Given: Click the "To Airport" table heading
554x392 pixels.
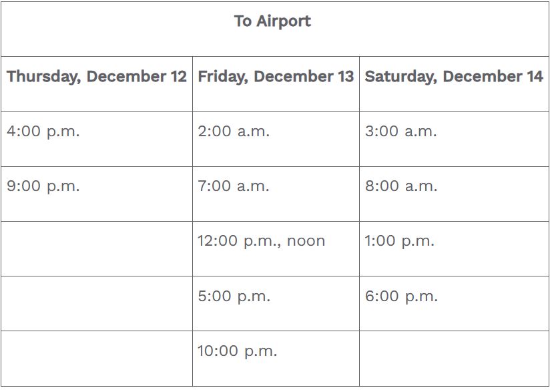Looking at the screenshot, I should [x=272, y=21].
